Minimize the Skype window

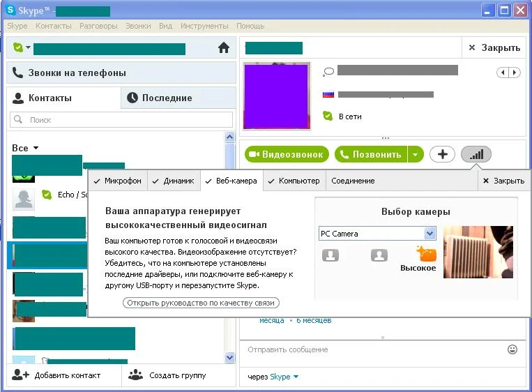487,10
